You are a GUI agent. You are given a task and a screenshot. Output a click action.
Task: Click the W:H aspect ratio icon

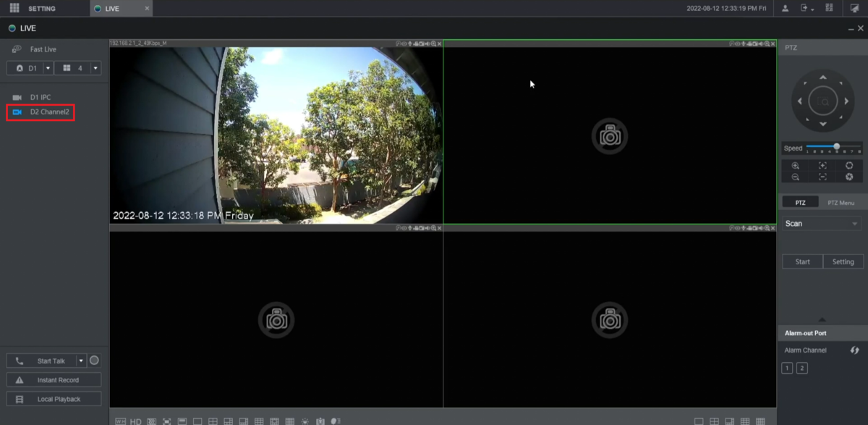119,420
